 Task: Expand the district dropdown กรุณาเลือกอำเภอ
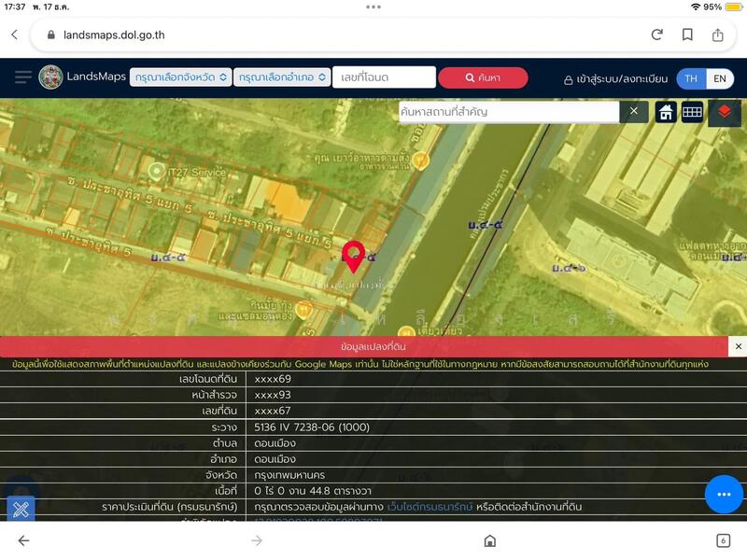click(284, 77)
